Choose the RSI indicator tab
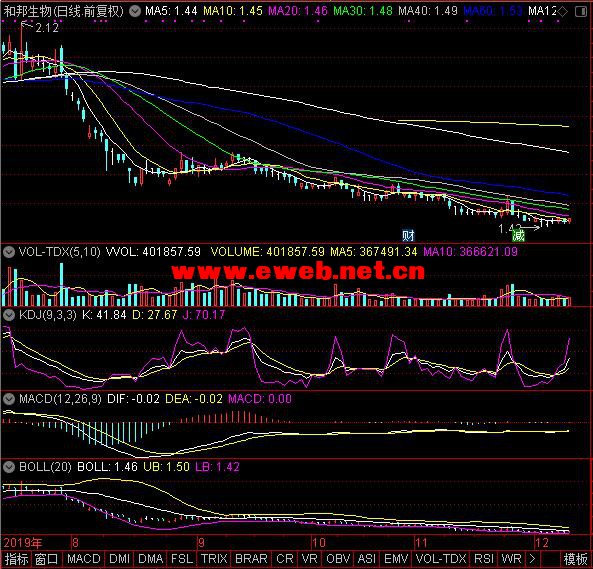Image resolution: width=593 pixels, height=569 pixels. point(484,559)
